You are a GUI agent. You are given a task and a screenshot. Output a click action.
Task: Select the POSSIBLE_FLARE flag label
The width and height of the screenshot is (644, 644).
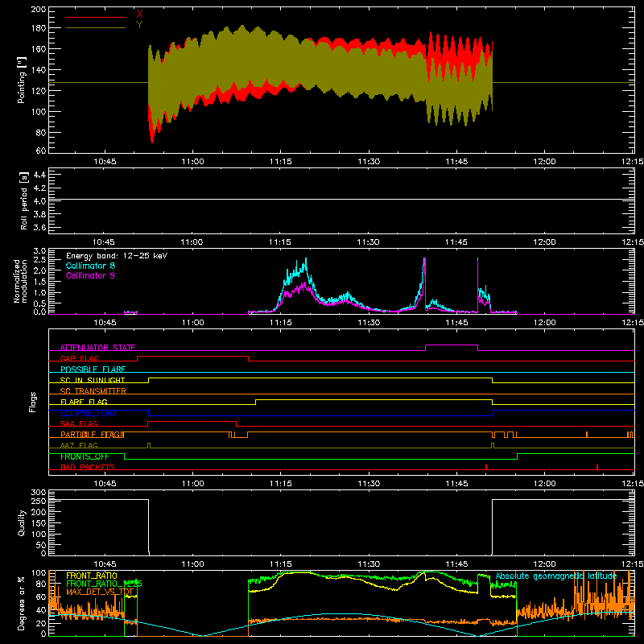pos(93,369)
